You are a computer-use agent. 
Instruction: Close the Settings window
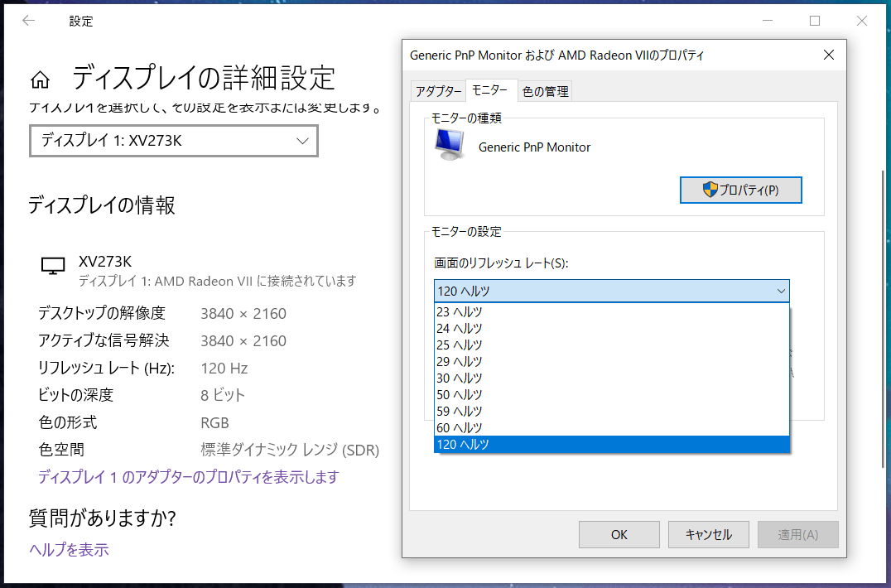pyautogui.click(x=861, y=21)
